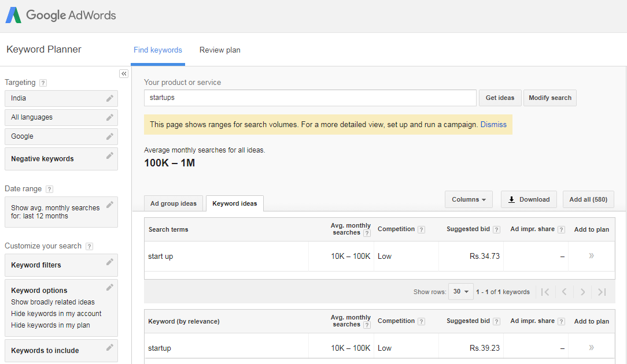Open Suggested bid help in keyword table
Viewport: 627px width, 364px height.
click(x=496, y=321)
